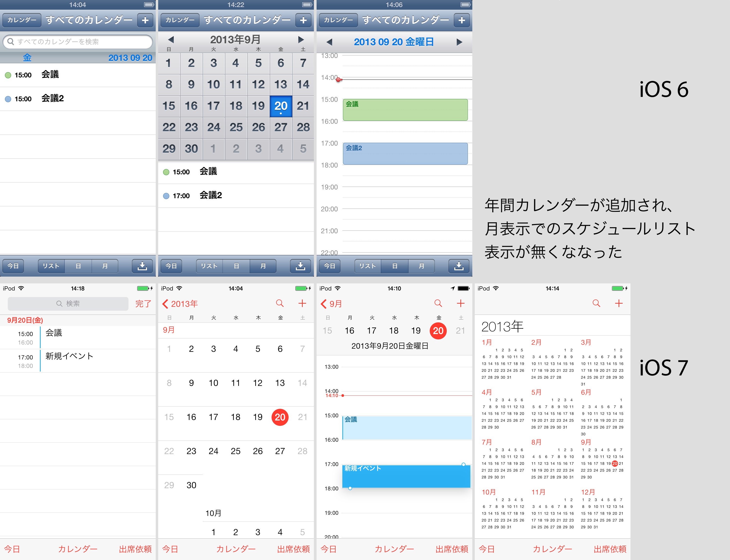Tap the すべてのカレンダーを検索 search field
Screen dimensions: 730x560
tap(77, 42)
